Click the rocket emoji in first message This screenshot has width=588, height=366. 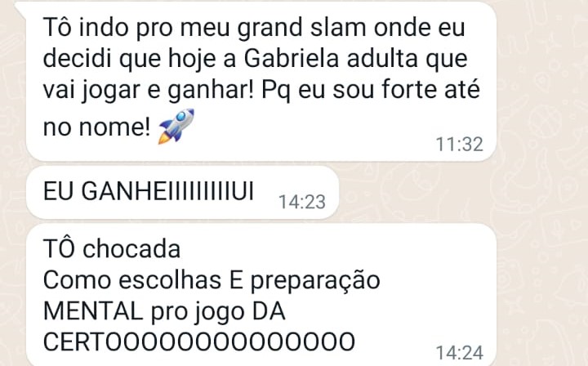pyautogui.click(x=176, y=126)
